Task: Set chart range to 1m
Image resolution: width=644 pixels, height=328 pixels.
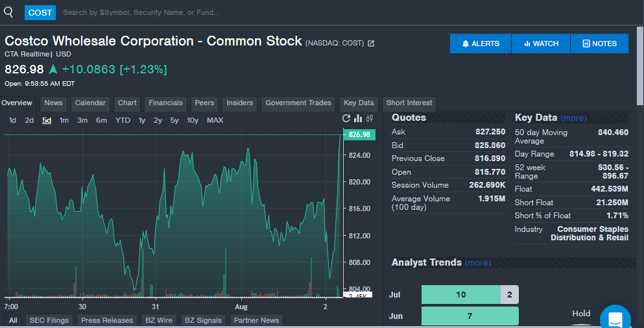Action: tap(64, 121)
